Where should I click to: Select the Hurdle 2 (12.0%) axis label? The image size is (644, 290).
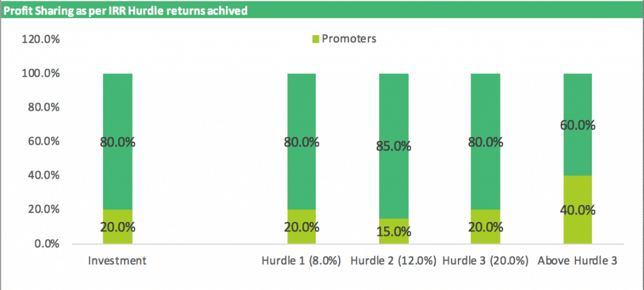click(x=394, y=261)
